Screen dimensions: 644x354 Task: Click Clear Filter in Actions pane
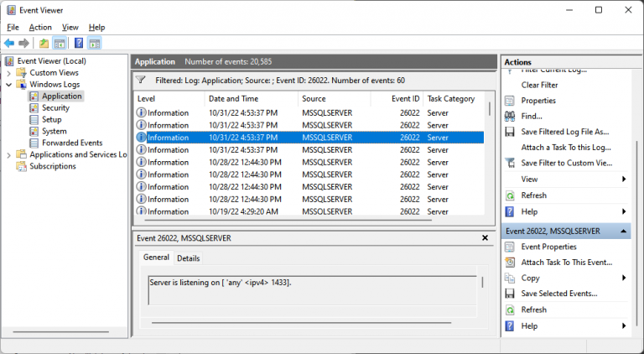(539, 85)
